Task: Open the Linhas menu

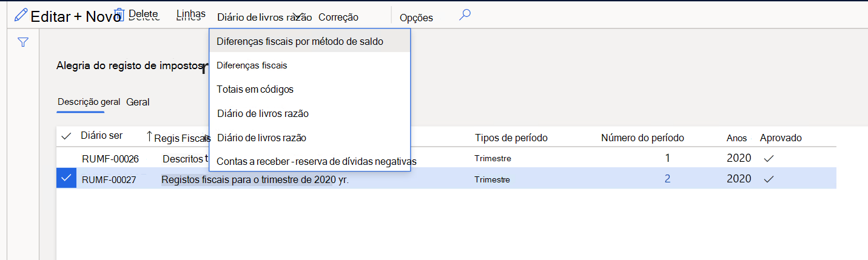Action: tap(190, 15)
